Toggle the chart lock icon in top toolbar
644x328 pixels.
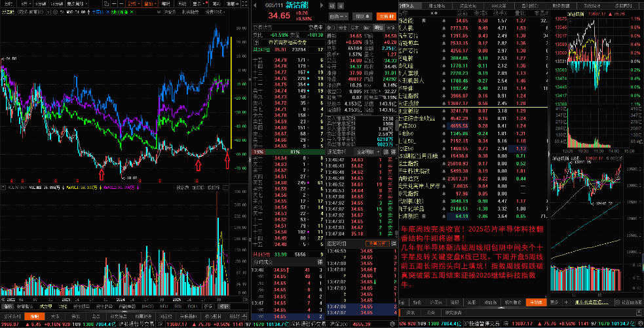pyautogui.click(x=106, y=4)
